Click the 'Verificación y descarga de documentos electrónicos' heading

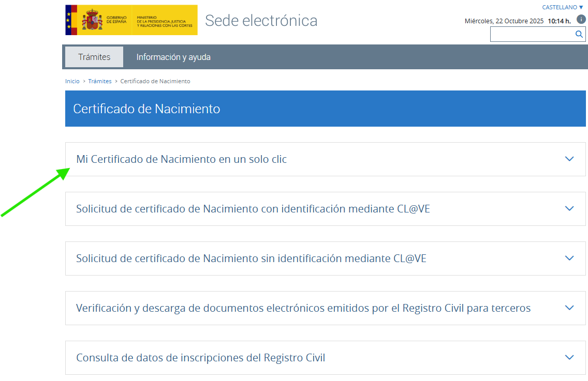[x=303, y=308]
